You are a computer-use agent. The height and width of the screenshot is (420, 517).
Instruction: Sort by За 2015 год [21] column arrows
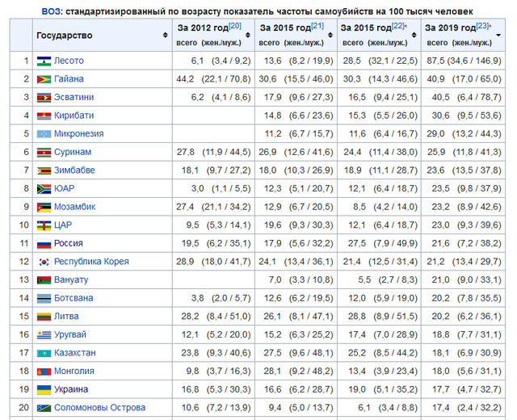[330, 35]
